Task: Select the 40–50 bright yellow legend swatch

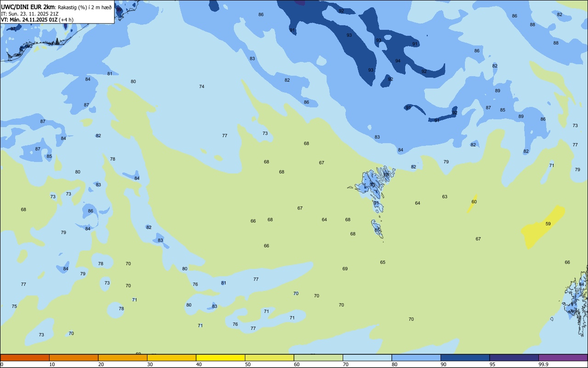Action: click(220, 357)
